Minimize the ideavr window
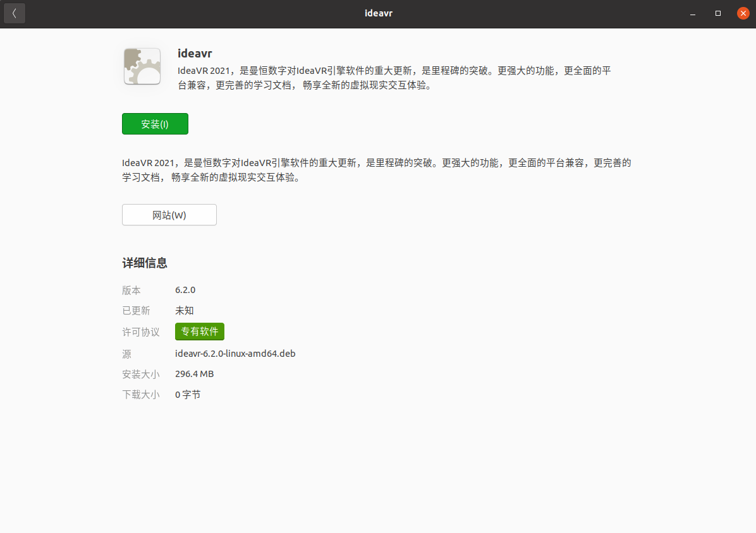This screenshot has height=533, width=756. 693,13
